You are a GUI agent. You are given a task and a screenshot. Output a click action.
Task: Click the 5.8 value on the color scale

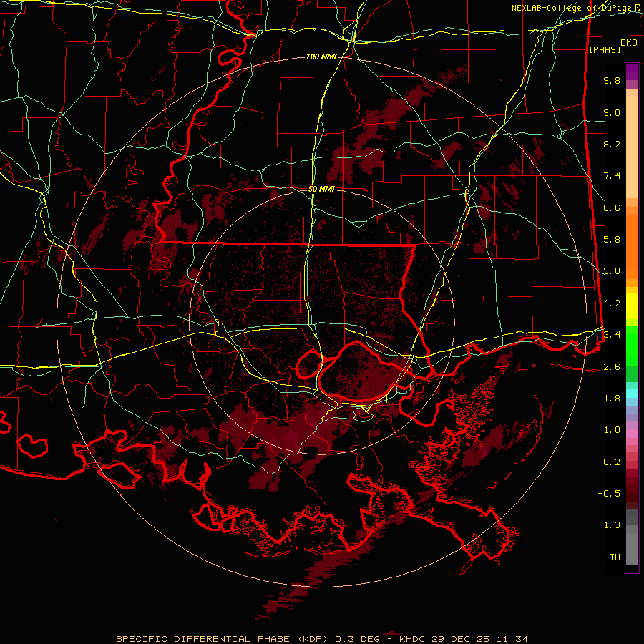(612, 240)
